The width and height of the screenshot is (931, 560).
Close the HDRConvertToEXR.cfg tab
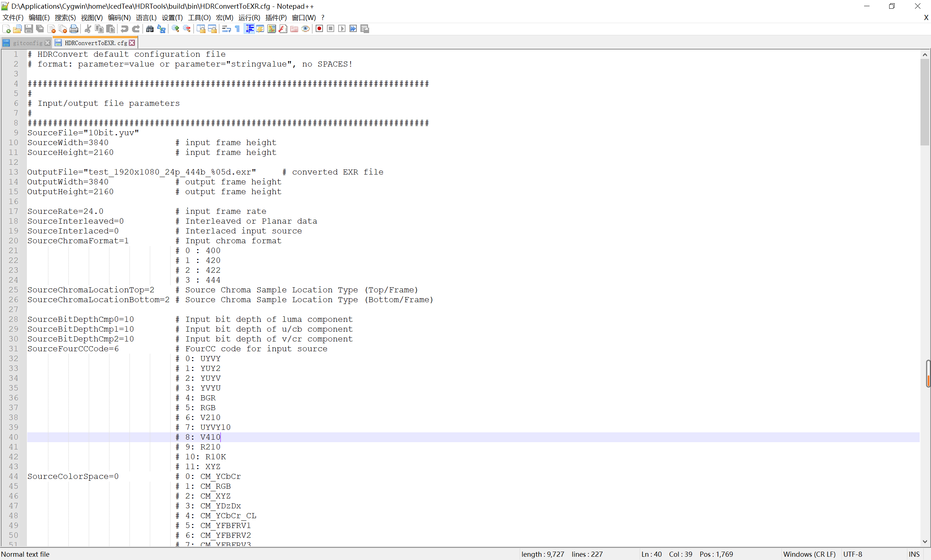(x=132, y=43)
